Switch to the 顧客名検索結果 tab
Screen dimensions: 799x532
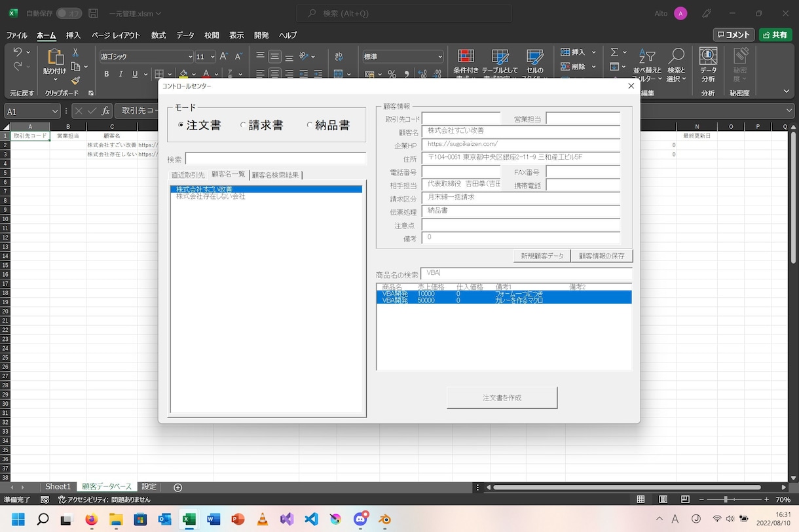click(x=275, y=175)
